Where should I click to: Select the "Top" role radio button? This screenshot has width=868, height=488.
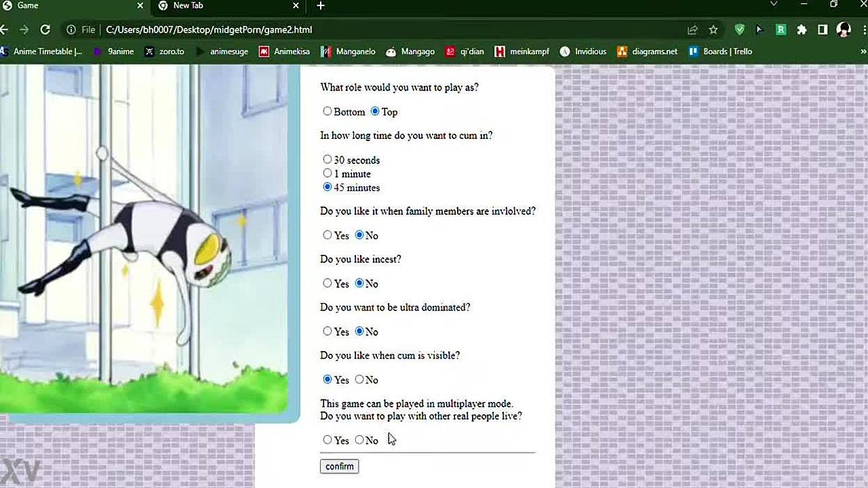[x=375, y=111]
